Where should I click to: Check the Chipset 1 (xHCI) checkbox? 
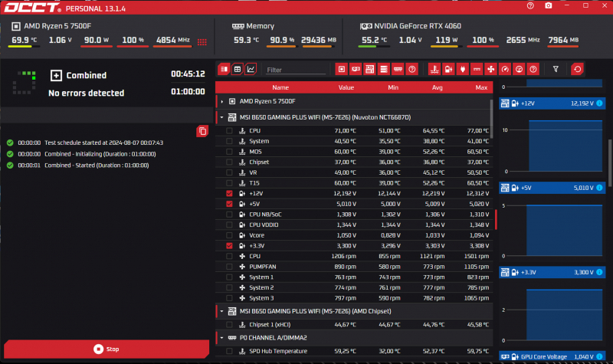click(x=229, y=324)
